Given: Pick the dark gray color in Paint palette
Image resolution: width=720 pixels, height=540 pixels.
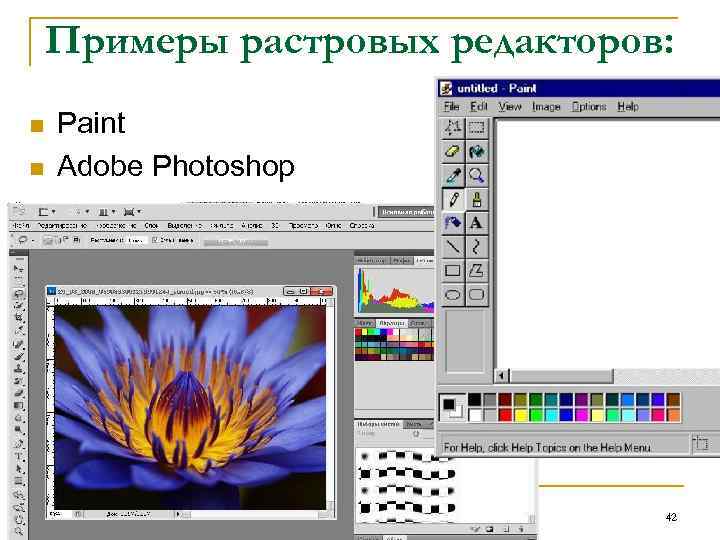Looking at the screenshot, I should (489, 399).
